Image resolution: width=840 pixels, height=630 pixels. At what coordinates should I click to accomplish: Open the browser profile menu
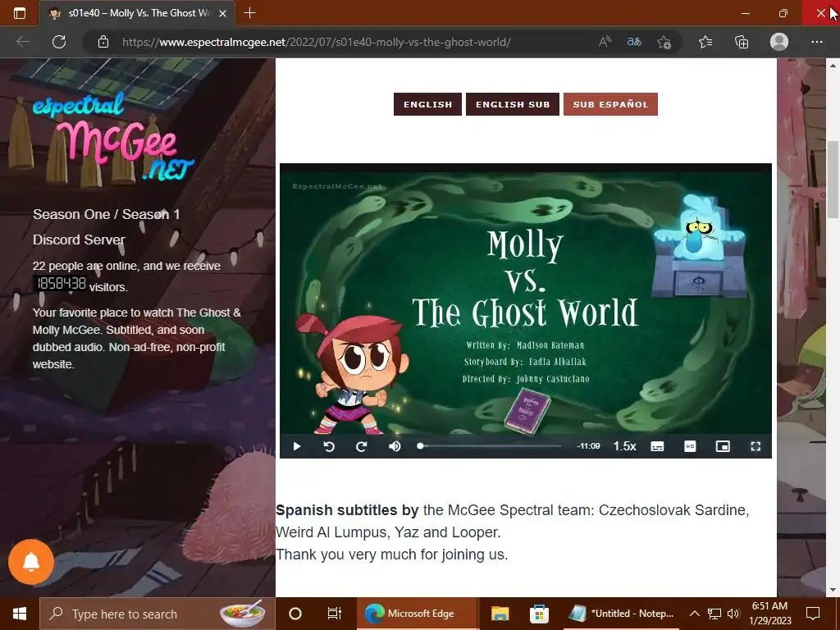coord(779,42)
